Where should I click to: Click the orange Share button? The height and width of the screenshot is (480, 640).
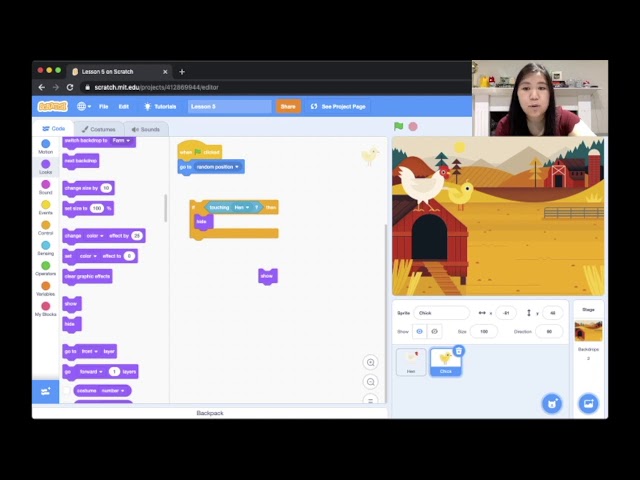point(288,107)
